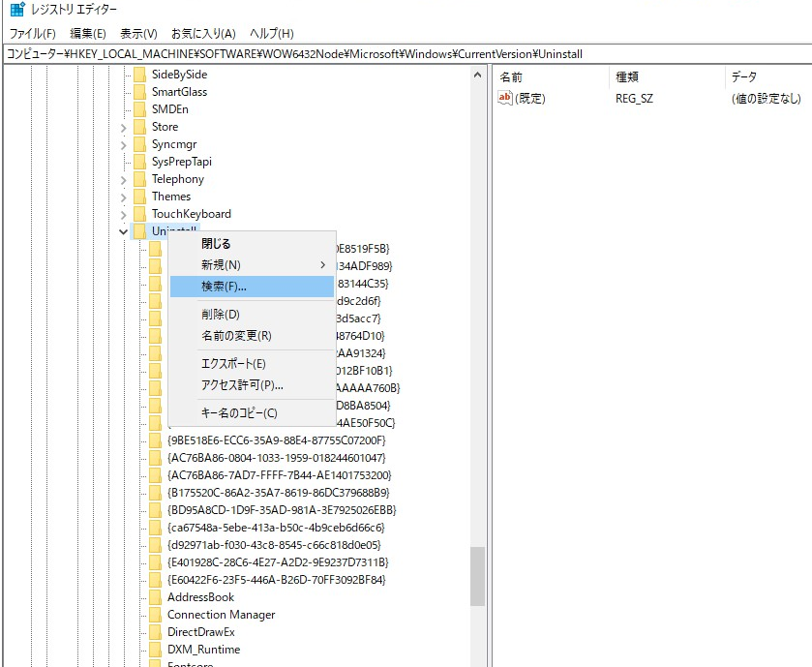The width and height of the screenshot is (812, 667).
Task: Select key {ca67548a-5ebe-413a-b50c-4b9ceb6d66c6}
Action: (276, 528)
